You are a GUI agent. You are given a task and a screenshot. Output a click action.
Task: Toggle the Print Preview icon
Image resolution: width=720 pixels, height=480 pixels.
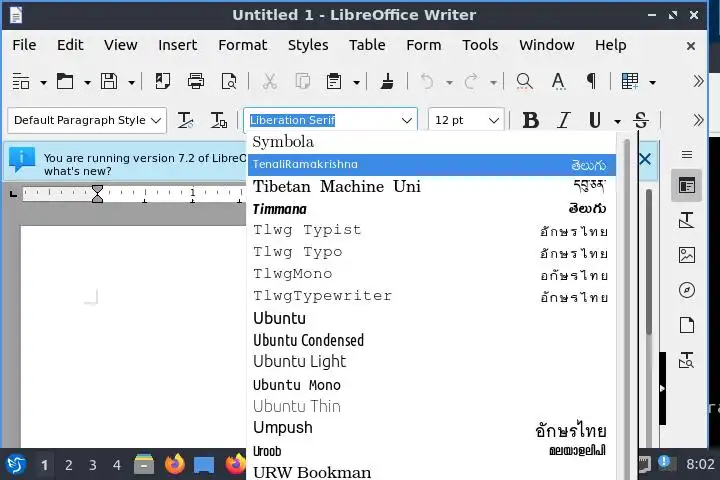pyautogui.click(x=229, y=82)
